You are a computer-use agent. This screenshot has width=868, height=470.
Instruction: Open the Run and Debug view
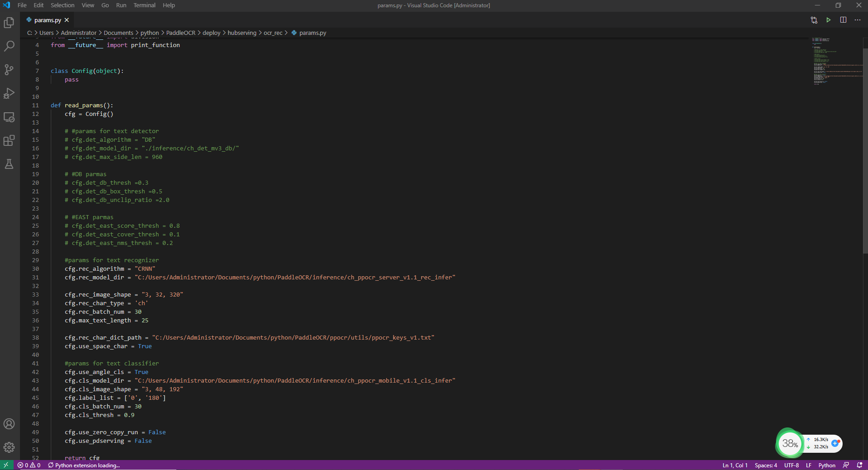point(9,93)
